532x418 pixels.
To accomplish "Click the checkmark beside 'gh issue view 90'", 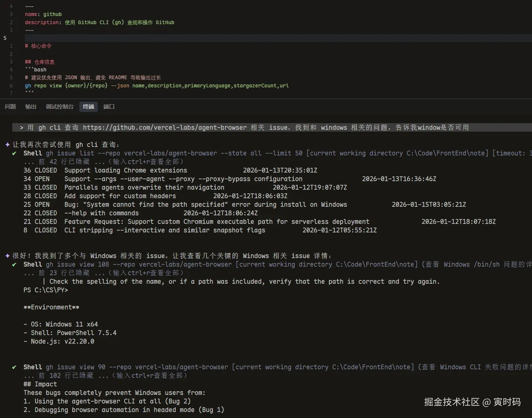I will [x=14, y=367].
